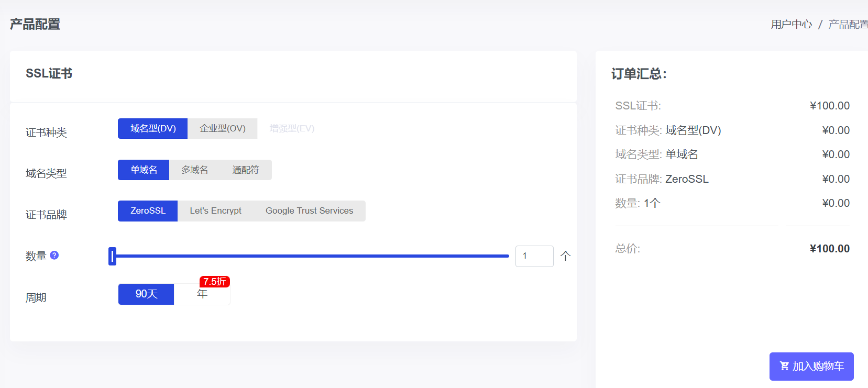Switch billing period to 年
This screenshot has width=868, height=388.
coord(202,295)
